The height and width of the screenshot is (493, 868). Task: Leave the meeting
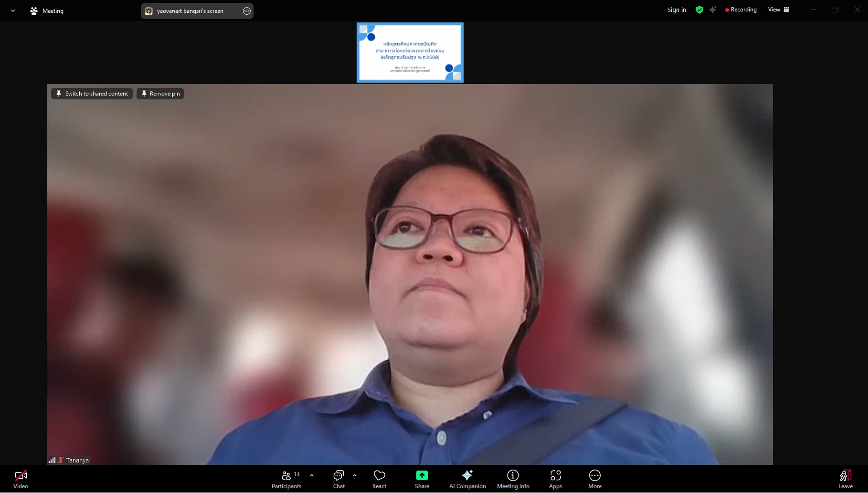pyautogui.click(x=845, y=479)
